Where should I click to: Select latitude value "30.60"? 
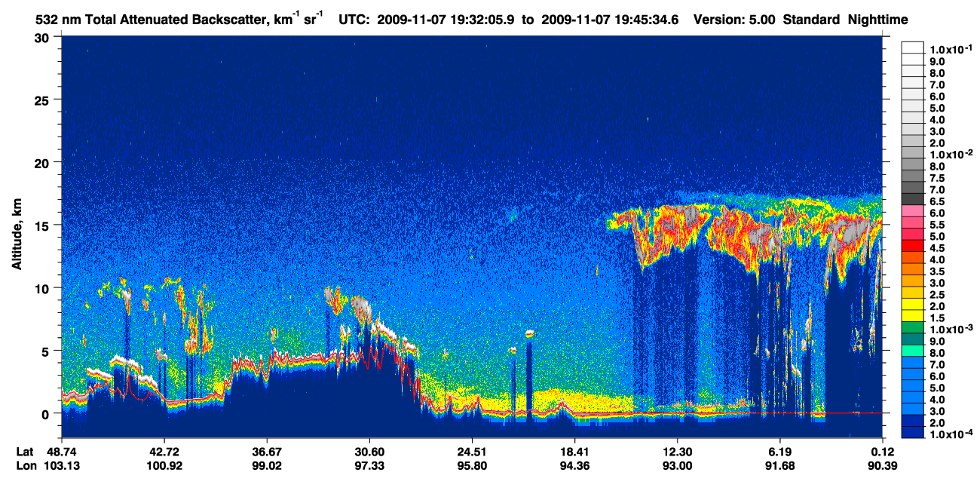pos(369,451)
